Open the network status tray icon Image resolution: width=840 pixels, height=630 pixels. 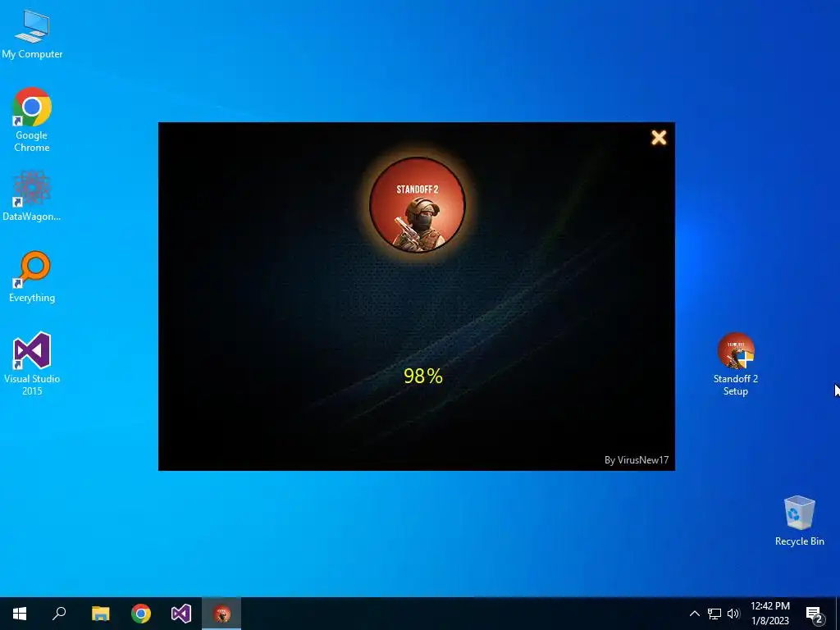pyautogui.click(x=714, y=614)
